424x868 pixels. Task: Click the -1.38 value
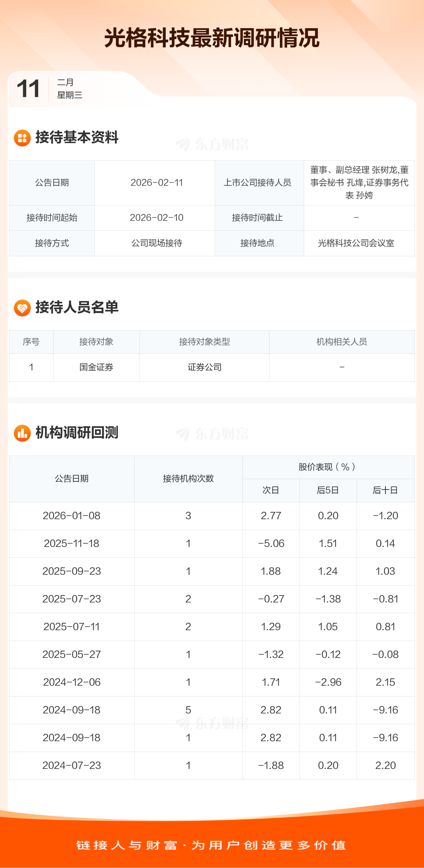coord(328,599)
